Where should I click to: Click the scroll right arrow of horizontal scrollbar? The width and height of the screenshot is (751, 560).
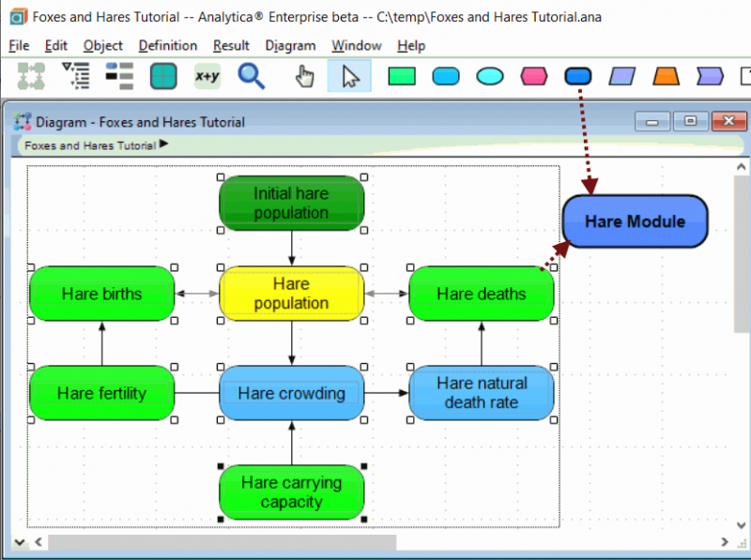[724, 542]
